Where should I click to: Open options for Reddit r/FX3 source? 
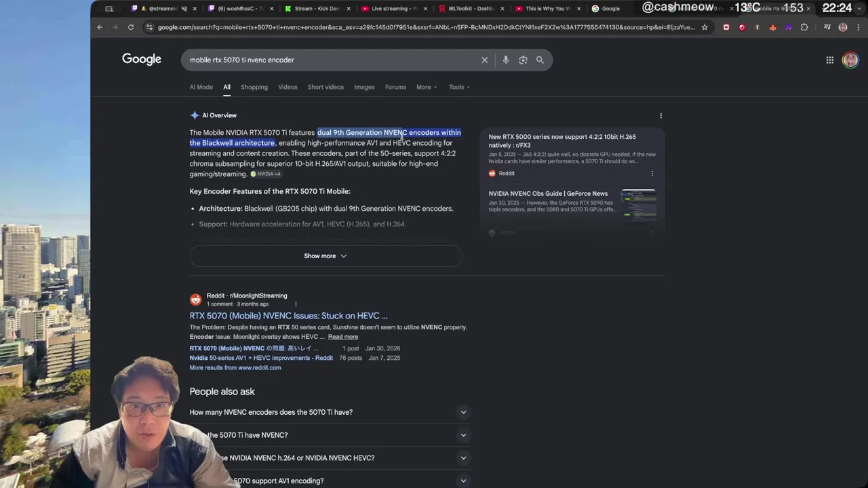pyautogui.click(x=652, y=174)
